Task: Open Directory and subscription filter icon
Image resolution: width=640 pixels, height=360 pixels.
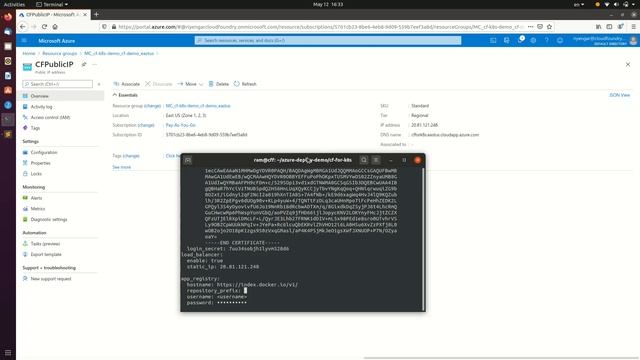Action: (507, 40)
